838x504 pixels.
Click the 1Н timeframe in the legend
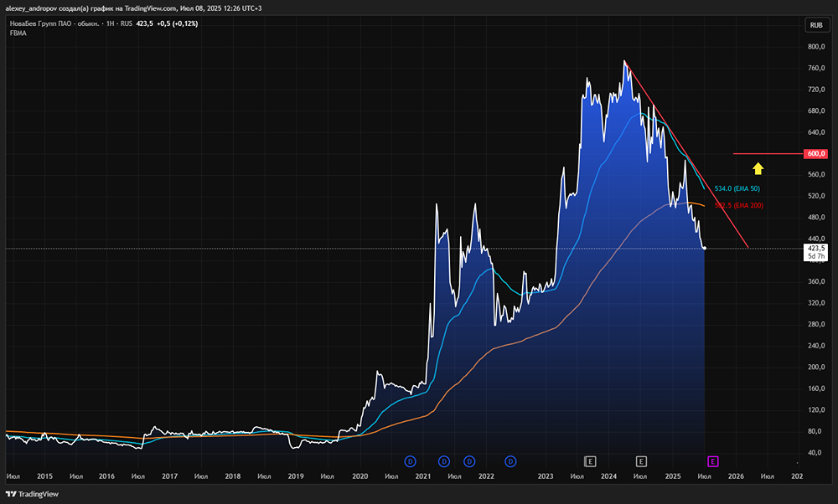pos(110,24)
